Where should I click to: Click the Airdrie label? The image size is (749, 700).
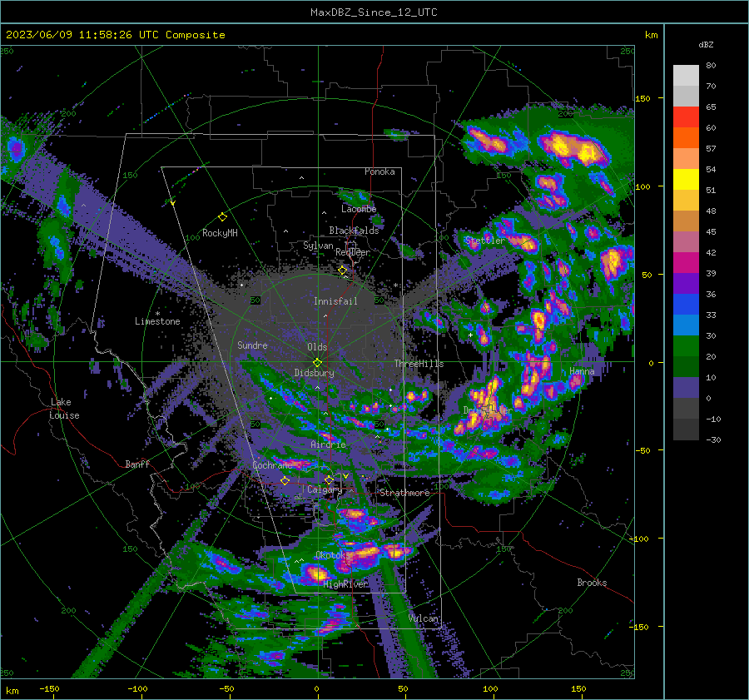pos(328,444)
